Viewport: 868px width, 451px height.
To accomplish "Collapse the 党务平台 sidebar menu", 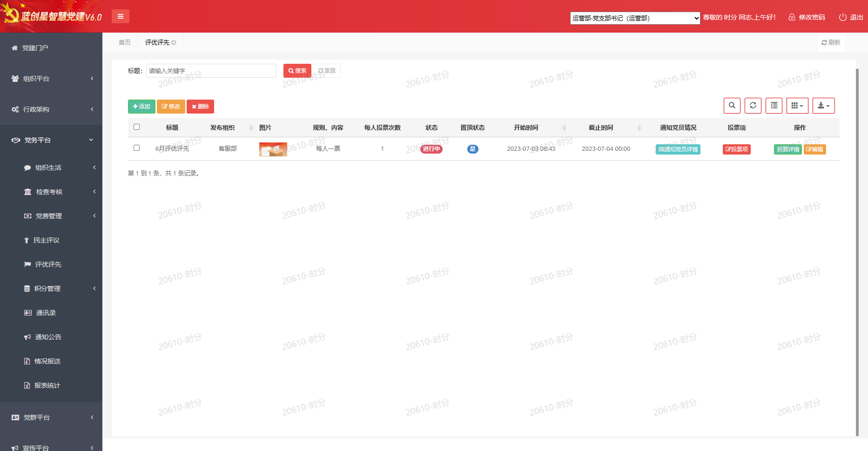I will pos(51,140).
